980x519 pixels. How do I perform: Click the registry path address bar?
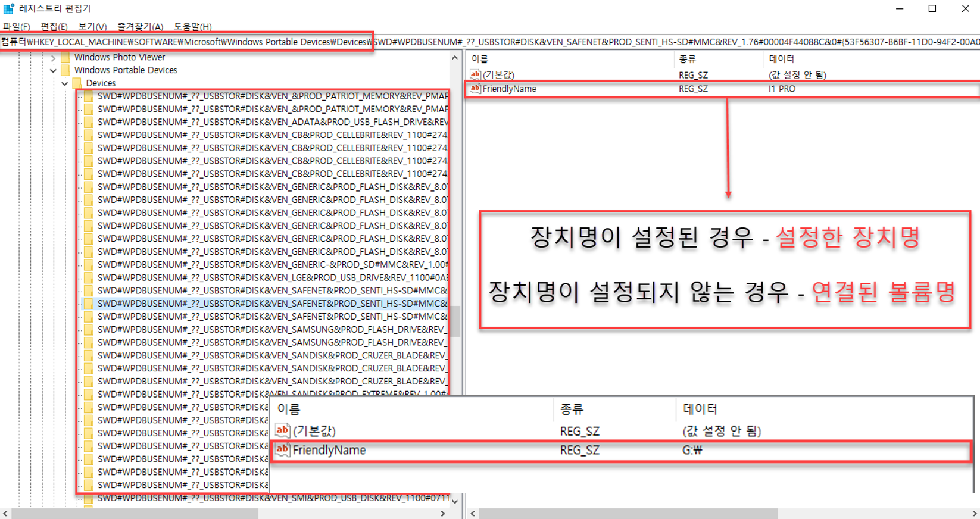point(490,42)
